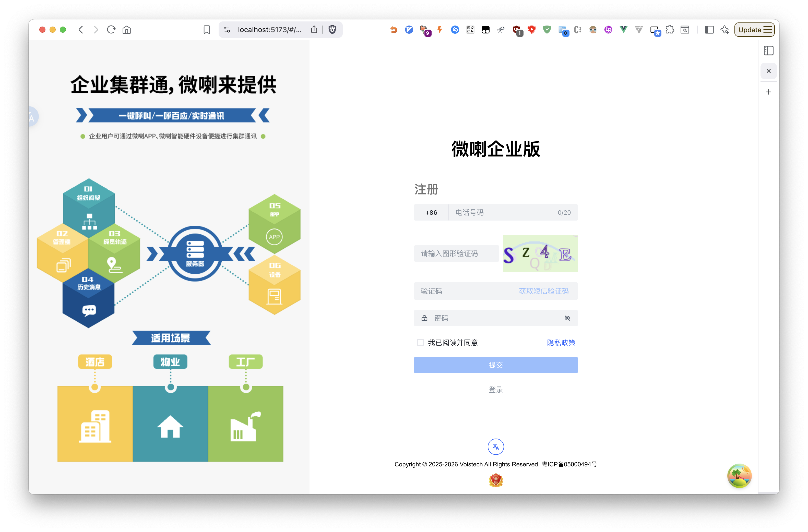
Task: Open uBlock Origin shield extension
Action: coord(517,31)
